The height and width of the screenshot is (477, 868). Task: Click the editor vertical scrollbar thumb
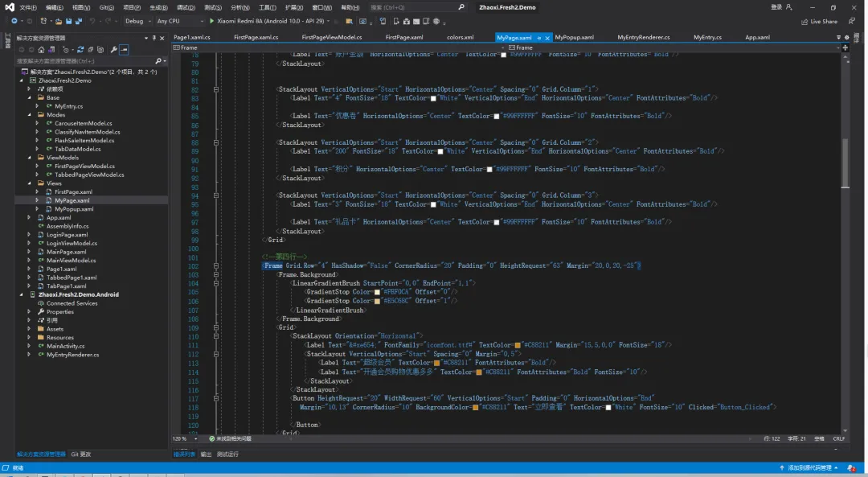845,163
